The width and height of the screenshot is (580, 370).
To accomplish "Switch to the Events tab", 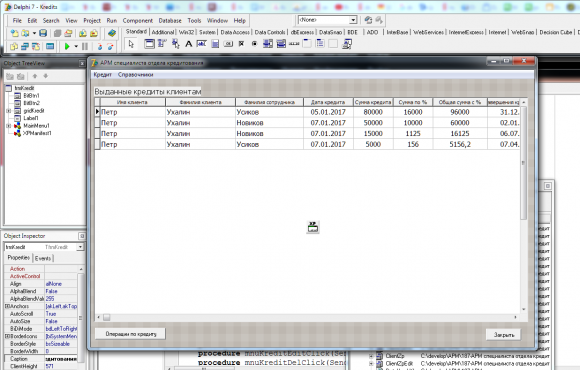I will (x=43, y=258).
